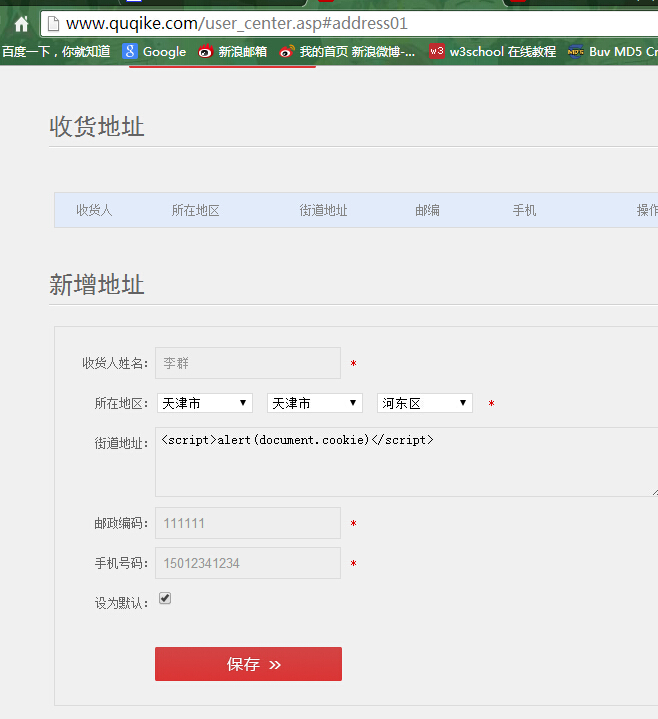Open the Buv MD5 bookmark

coord(613,51)
